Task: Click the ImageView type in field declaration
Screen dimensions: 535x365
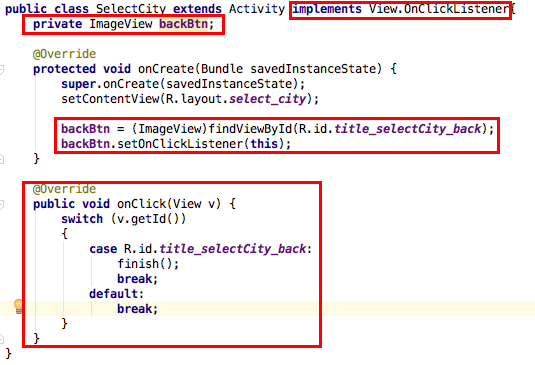Action: (x=121, y=24)
